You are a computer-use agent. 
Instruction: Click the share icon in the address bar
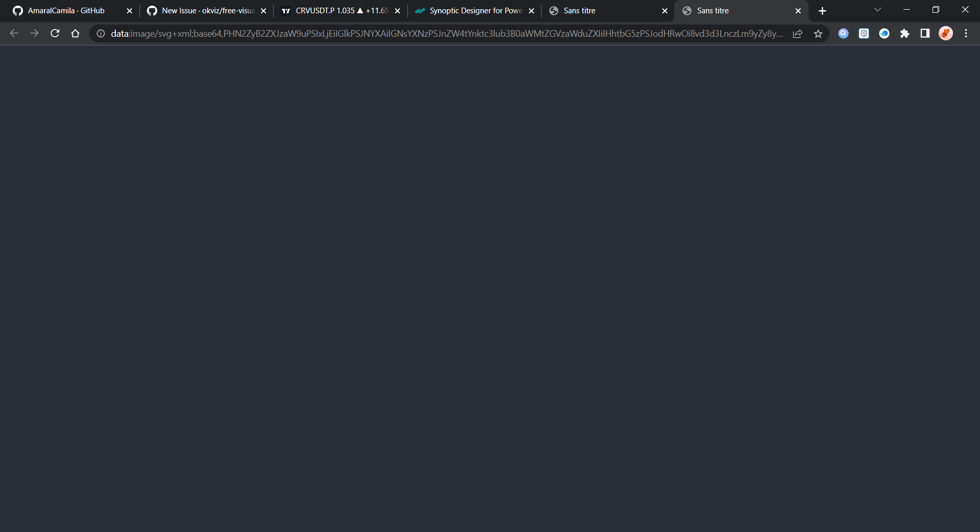point(797,33)
